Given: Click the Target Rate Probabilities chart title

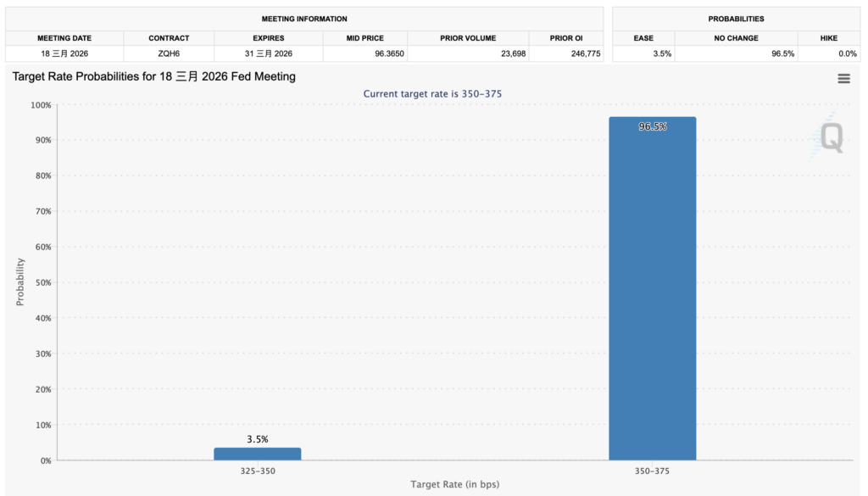Looking at the screenshot, I should point(153,76).
